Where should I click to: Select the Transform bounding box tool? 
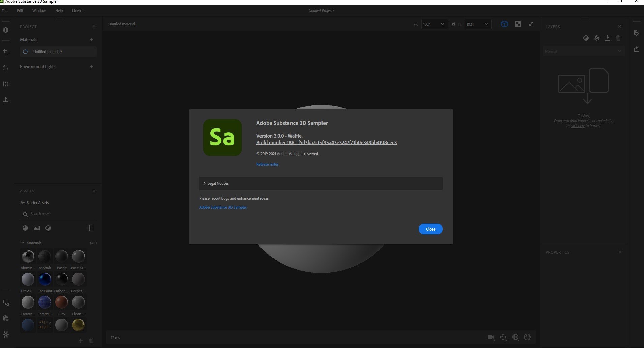coord(6,84)
